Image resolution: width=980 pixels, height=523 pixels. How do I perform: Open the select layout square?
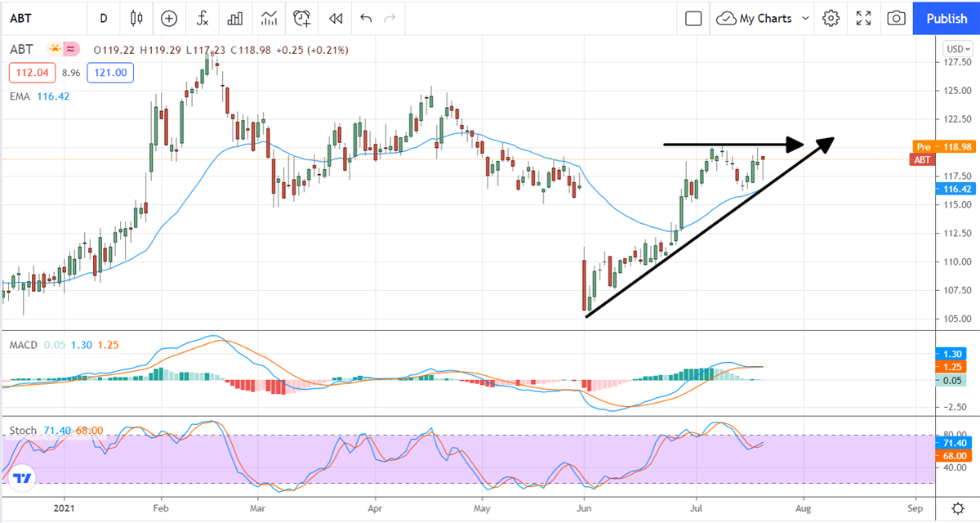pos(693,18)
